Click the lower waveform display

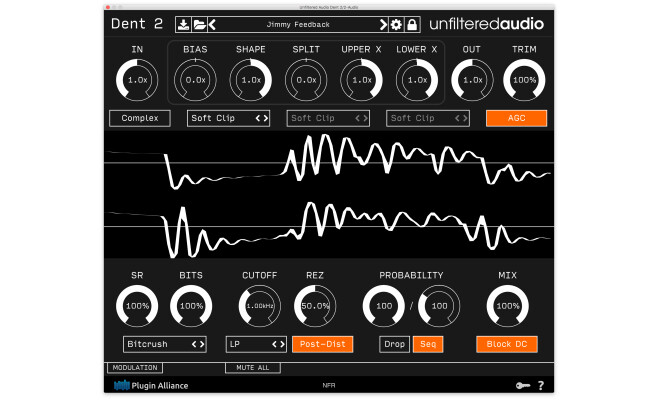(x=329, y=227)
